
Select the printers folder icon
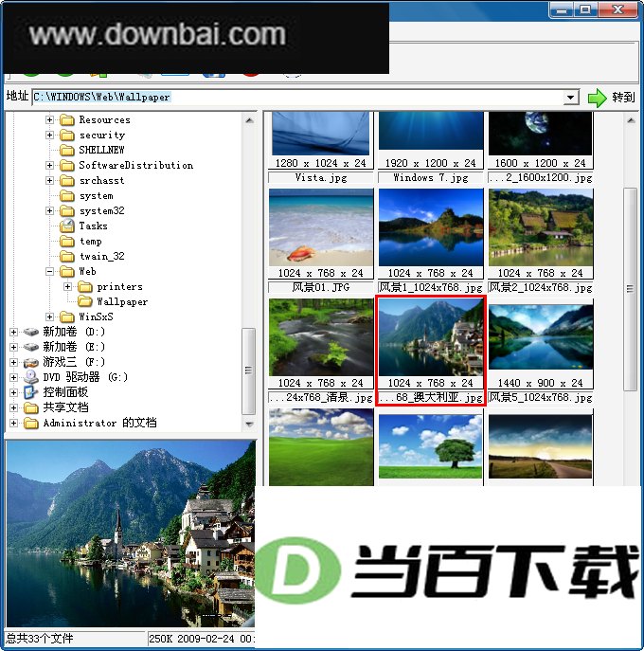click(x=85, y=286)
